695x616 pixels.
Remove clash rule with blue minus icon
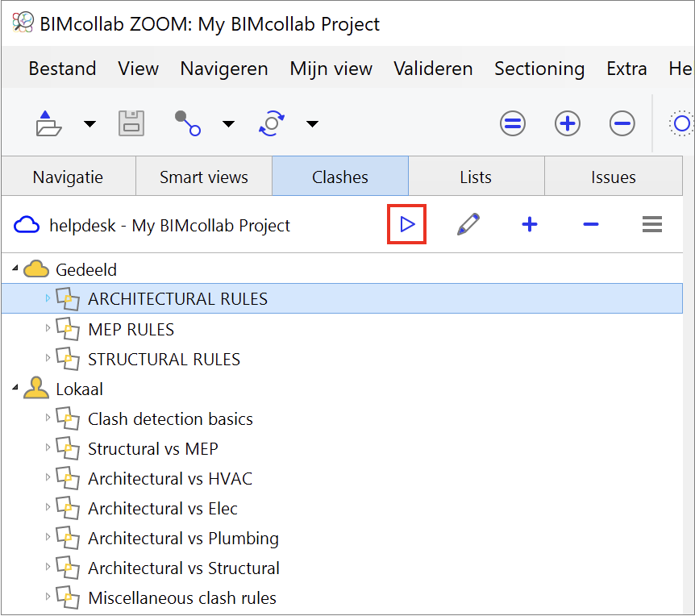pyautogui.click(x=591, y=224)
